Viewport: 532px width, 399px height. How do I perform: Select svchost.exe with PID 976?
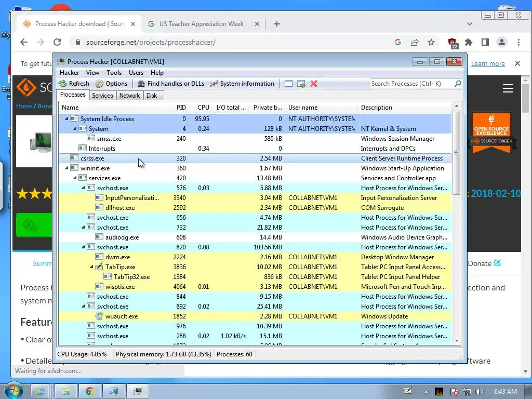coord(255,326)
